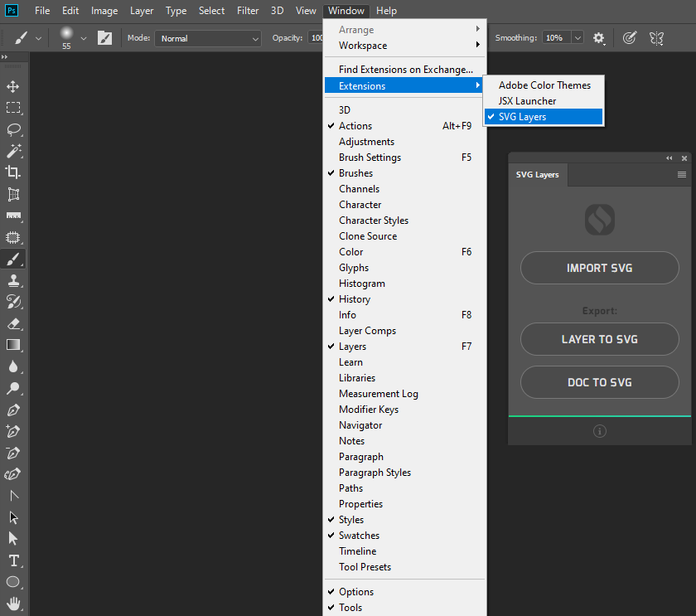Image resolution: width=696 pixels, height=616 pixels.
Task: Open the Navigator panel entry
Action: (405, 425)
